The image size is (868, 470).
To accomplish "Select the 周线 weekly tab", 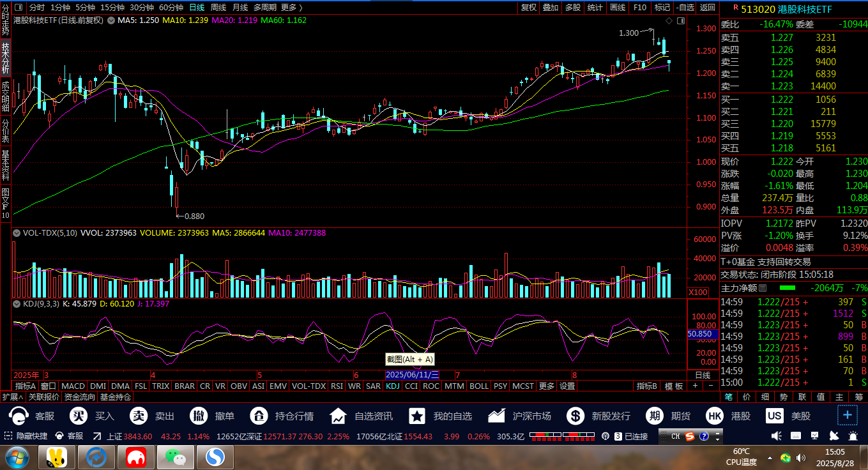I will point(218,8).
